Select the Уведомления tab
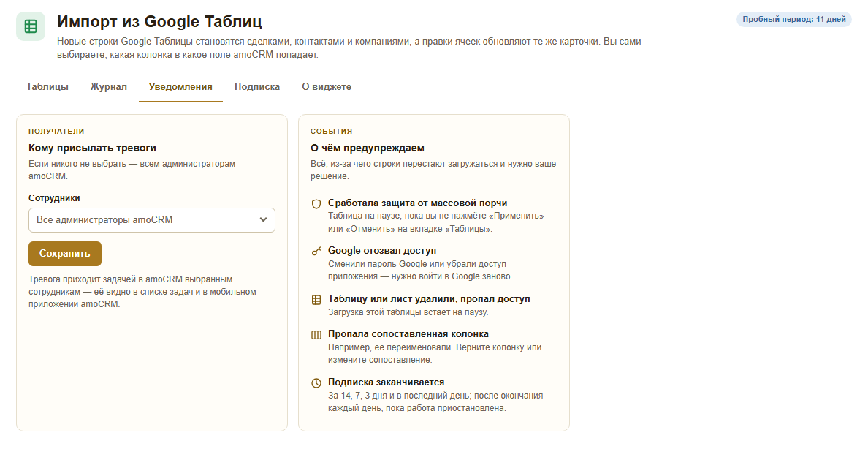Image resolution: width=868 pixels, height=468 pixels. click(x=180, y=87)
